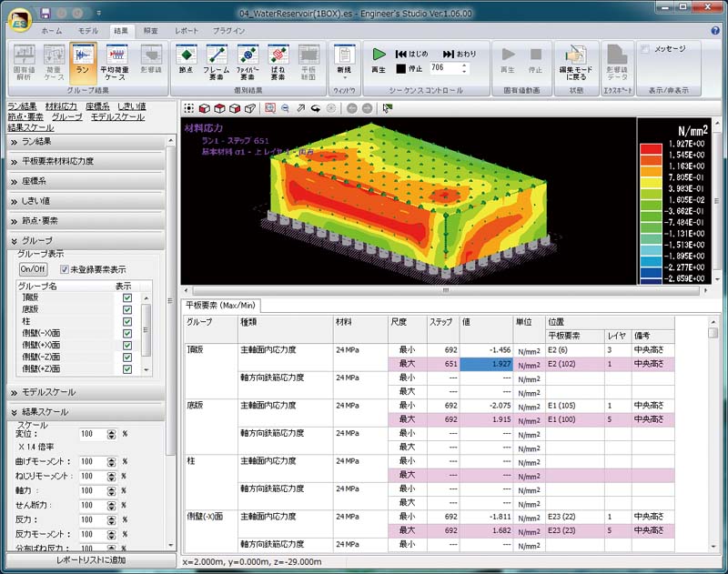Open the 平均荷重ケース results icon
This screenshot has height=574, width=728.
pos(116,62)
